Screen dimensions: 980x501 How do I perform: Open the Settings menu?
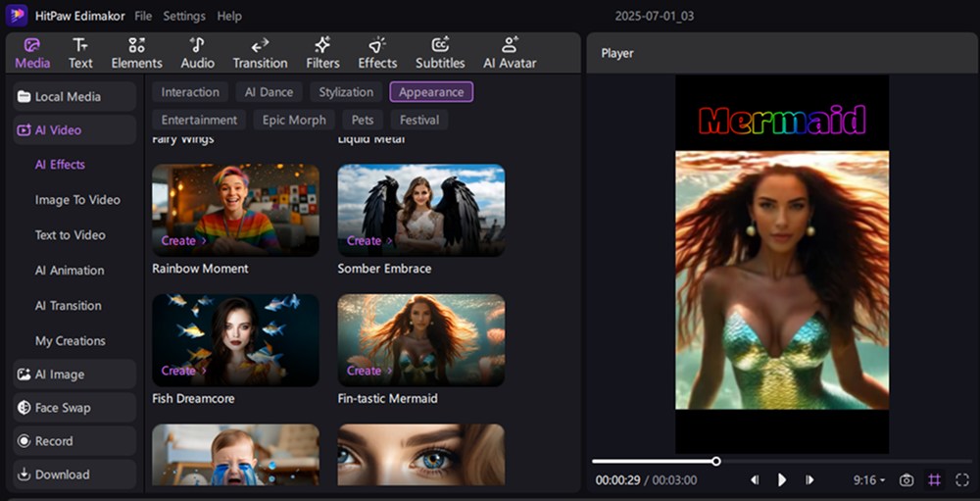(x=184, y=17)
